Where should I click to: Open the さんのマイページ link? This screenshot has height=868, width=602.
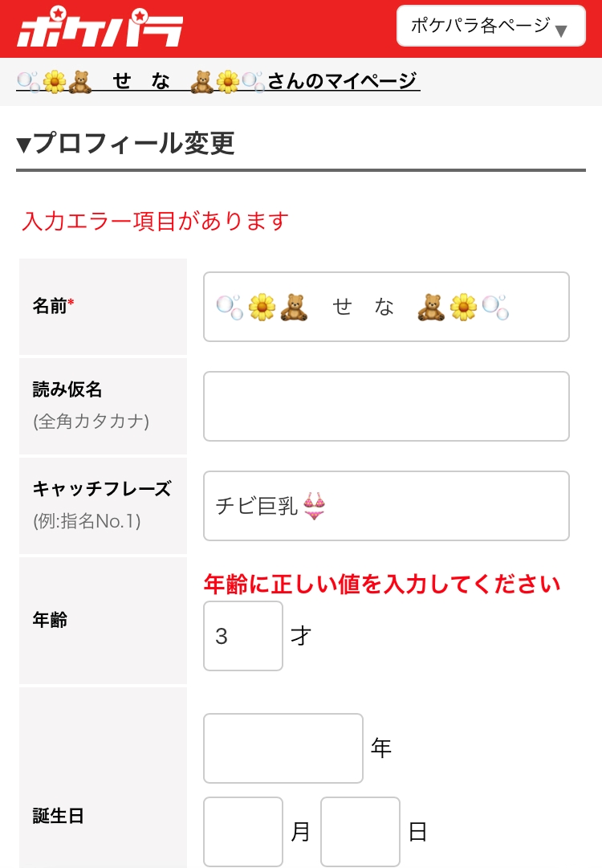[x=343, y=81]
